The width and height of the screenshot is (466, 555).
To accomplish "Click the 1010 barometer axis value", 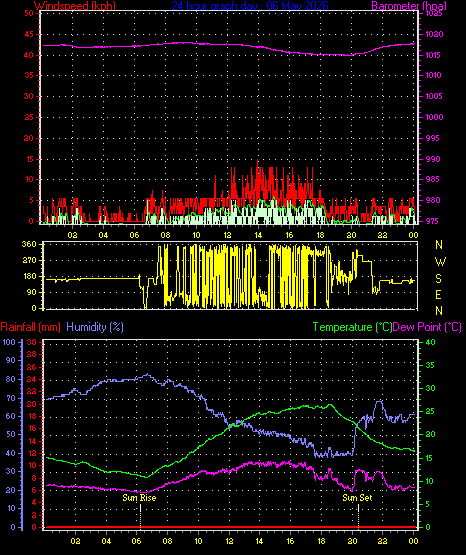I will point(433,75).
